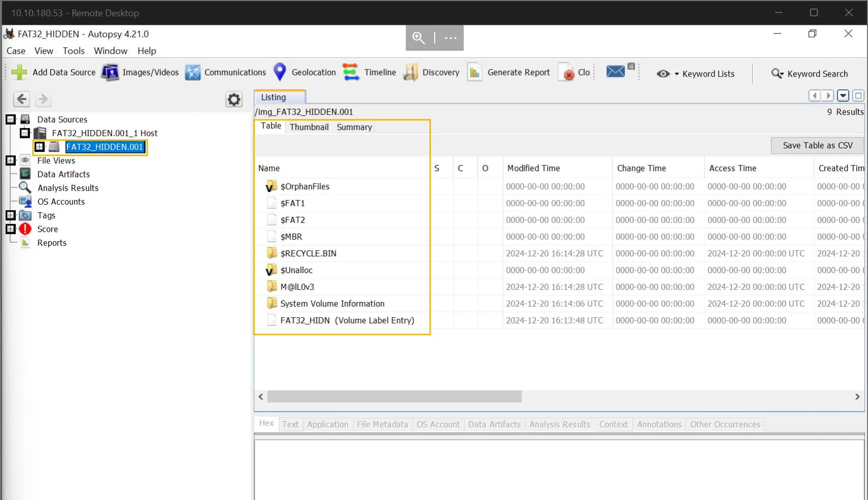Go back with the left arrow button

click(21, 99)
